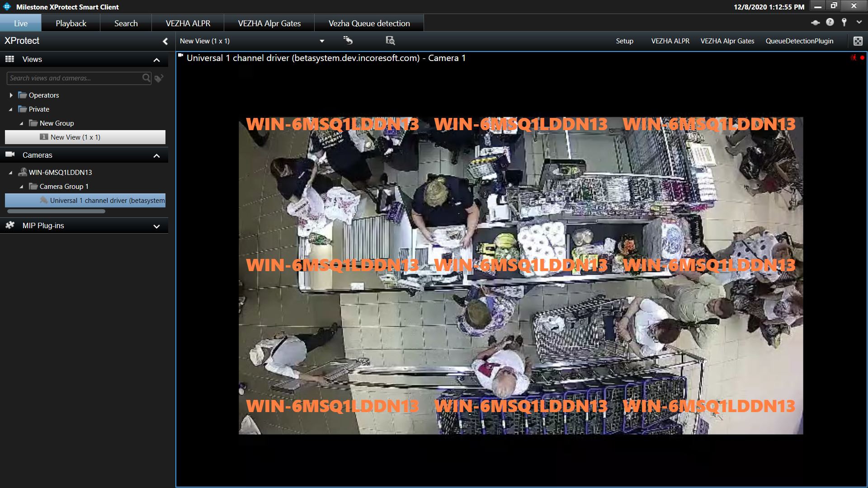Click the MIP Plug-ins puzzle icon
Viewport: 868px width, 488px height.
tap(9, 225)
